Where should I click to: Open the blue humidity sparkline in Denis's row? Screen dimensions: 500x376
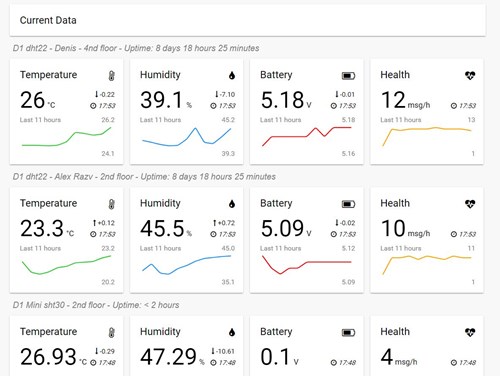point(187,137)
